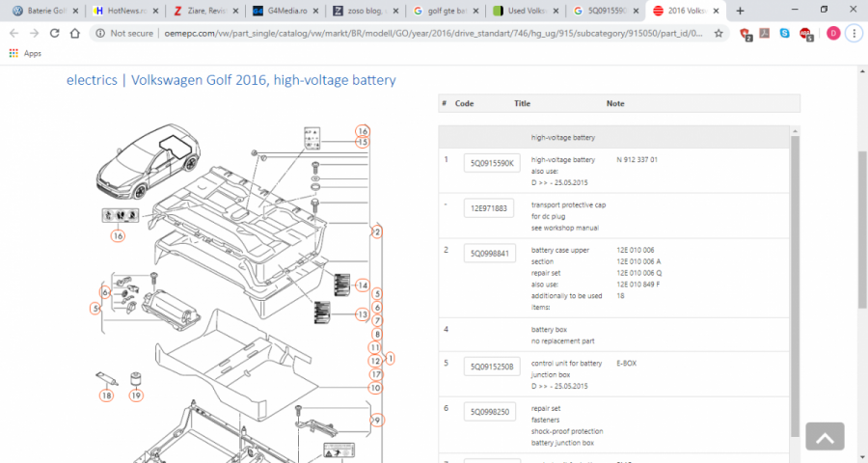Switch to the HotNews tab
The width and height of the screenshot is (868, 463).
point(121,11)
